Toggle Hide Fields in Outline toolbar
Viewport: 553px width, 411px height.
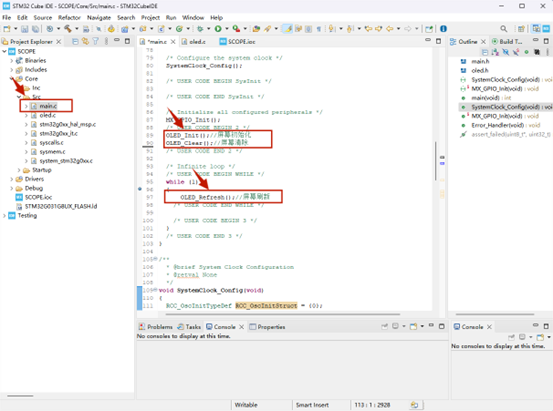[x=505, y=52]
